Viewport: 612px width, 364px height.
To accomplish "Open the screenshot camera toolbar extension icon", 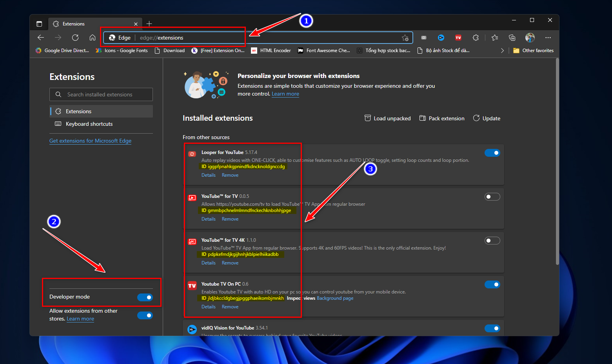I will (x=424, y=38).
